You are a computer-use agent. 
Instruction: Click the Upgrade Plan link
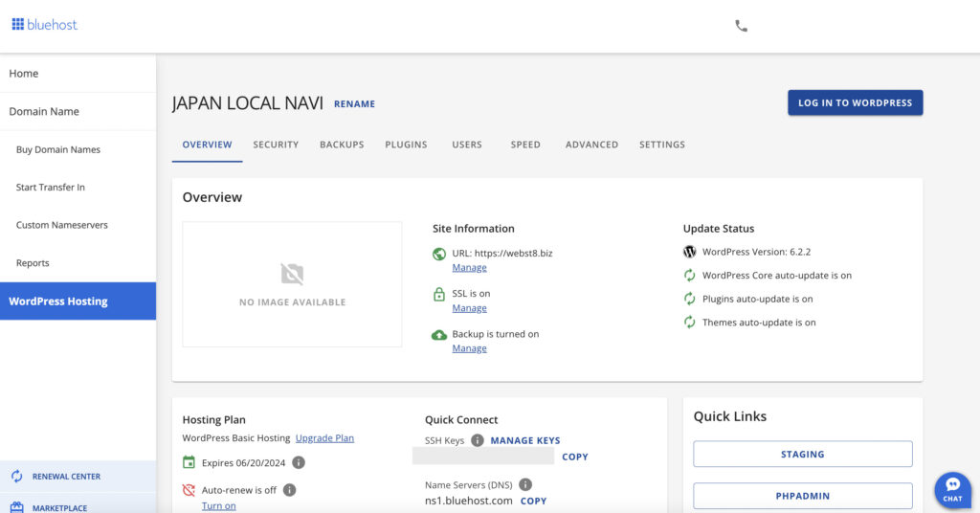[x=324, y=438]
